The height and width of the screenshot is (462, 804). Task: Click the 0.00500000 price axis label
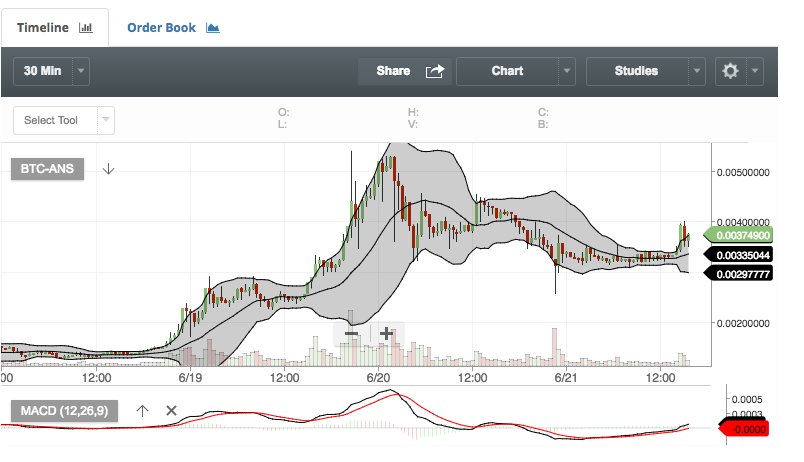pos(743,172)
